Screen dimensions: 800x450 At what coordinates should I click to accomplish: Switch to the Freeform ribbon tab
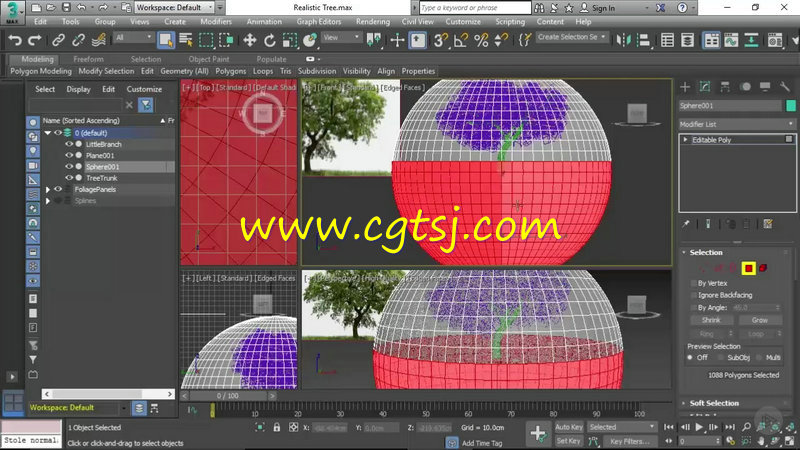(88, 59)
